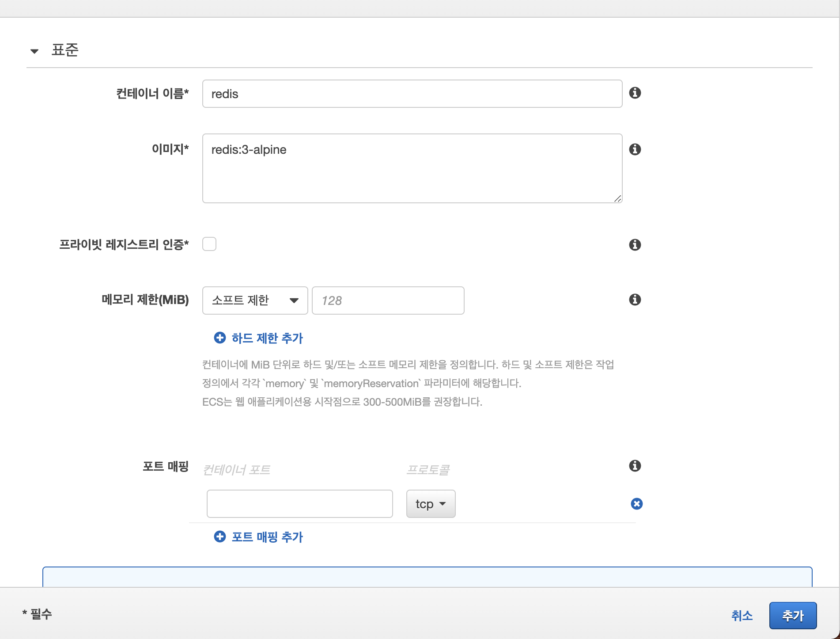Image resolution: width=840 pixels, height=639 pixels.
Task: Enable 프라이빗 레지스트리 인증 checkbox
Action: click(x=209, y=244)
